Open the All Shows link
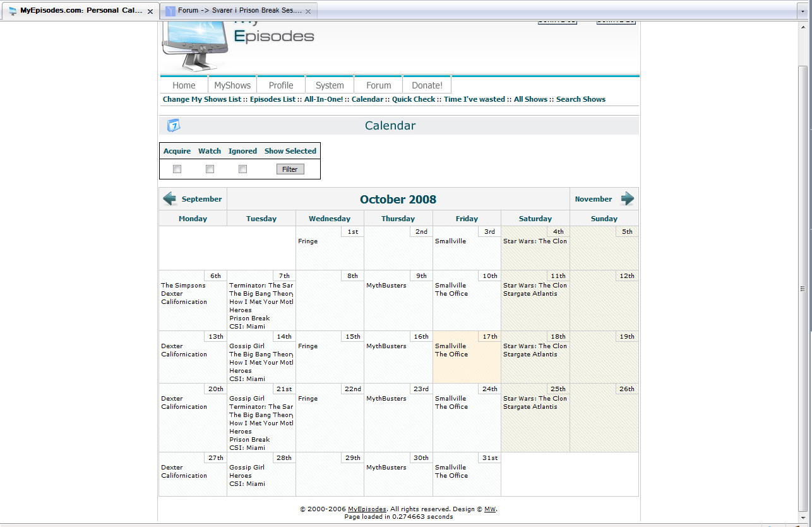Screen dimensions: 812x527 point(530,99)
